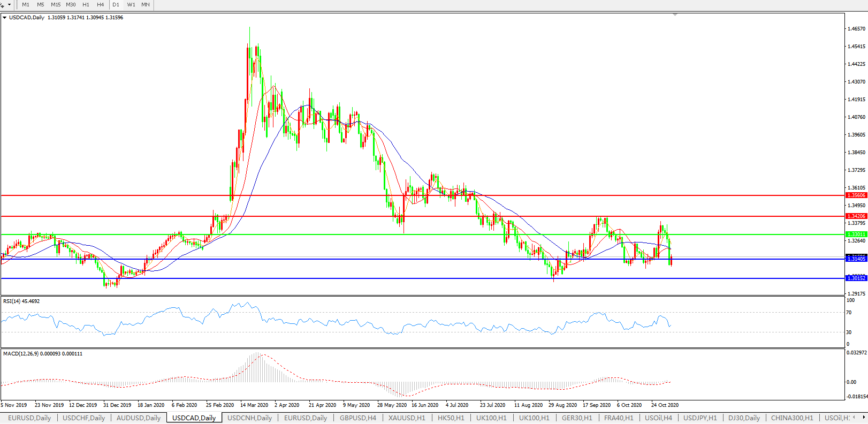The width and height of the screenshot is (868, 424).
Task: Toggle the active D1 timeframe button
Action: (116, 5)
